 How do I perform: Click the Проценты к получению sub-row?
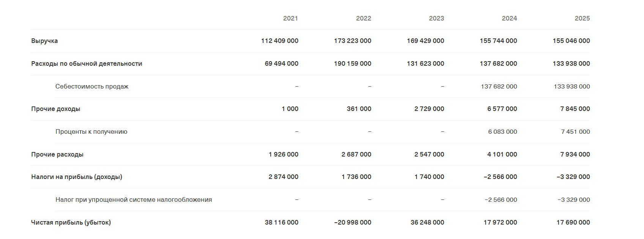click(x=323, y=132)
